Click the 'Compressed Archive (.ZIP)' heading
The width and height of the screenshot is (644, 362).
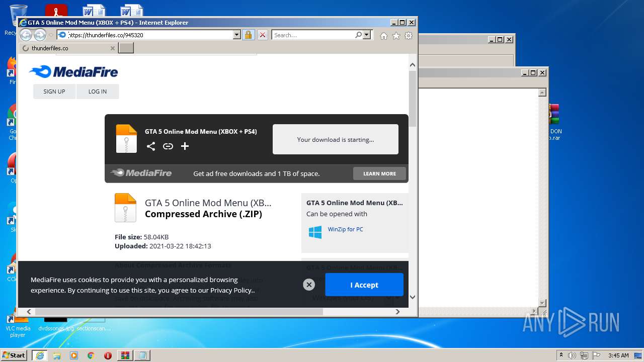(x=203, y=214)
